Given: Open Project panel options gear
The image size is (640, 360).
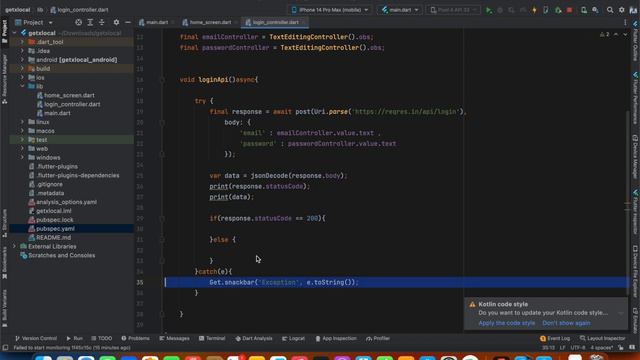Looking at the screenshot, I should point(116,22).
